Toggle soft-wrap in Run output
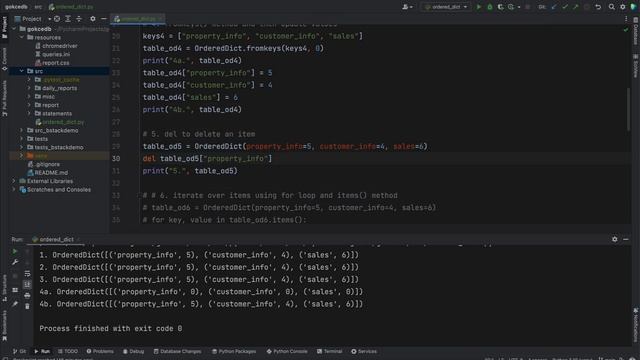The image size is (640, 360). pyautogui.click(x=27, y=273)
